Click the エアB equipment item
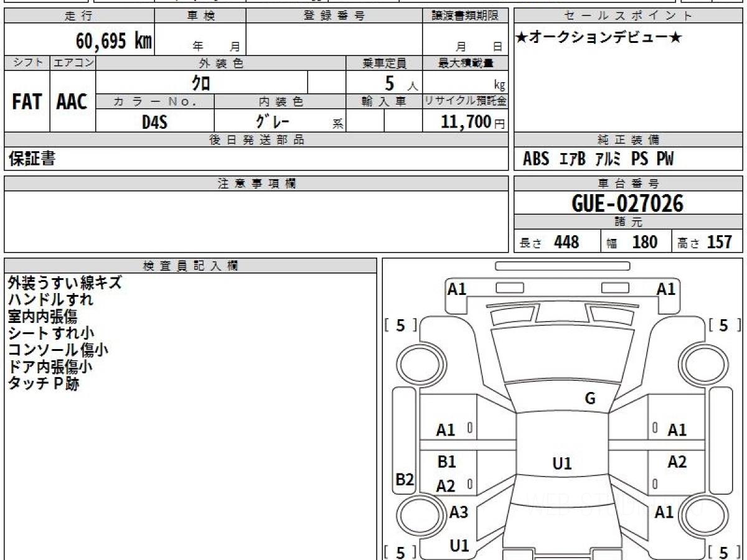 (x=573, y=159)
